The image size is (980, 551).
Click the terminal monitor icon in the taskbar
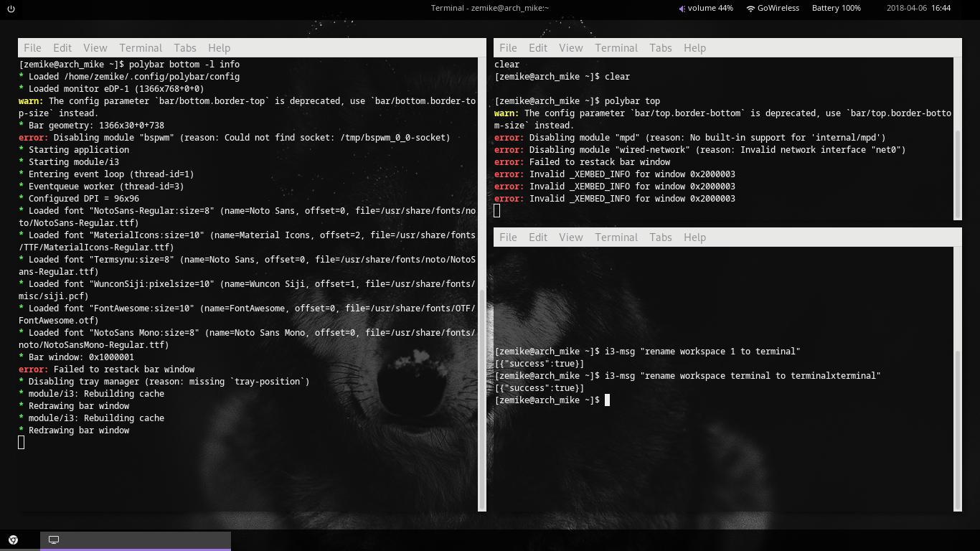[54, 540]
